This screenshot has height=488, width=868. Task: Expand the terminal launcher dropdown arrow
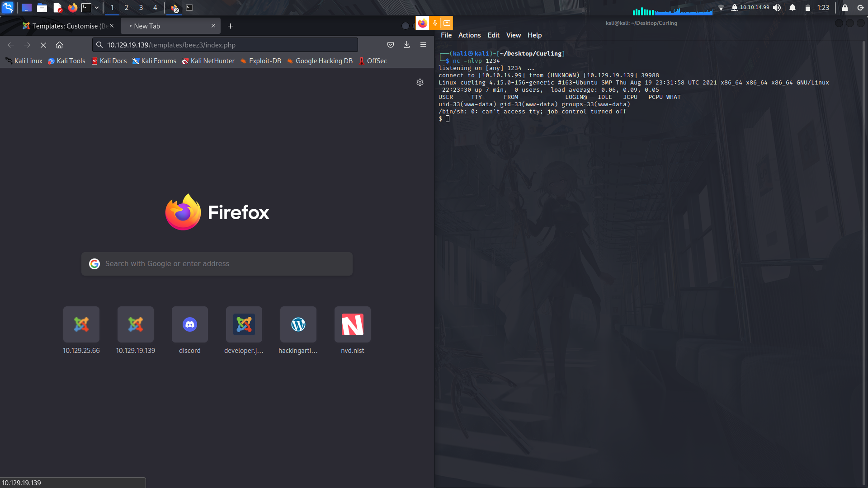tap(97, 8)
